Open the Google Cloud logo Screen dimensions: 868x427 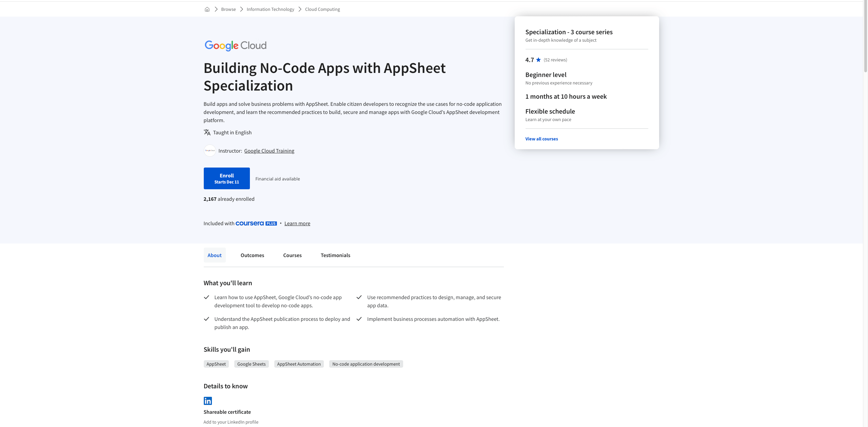(x=235, y=45)
